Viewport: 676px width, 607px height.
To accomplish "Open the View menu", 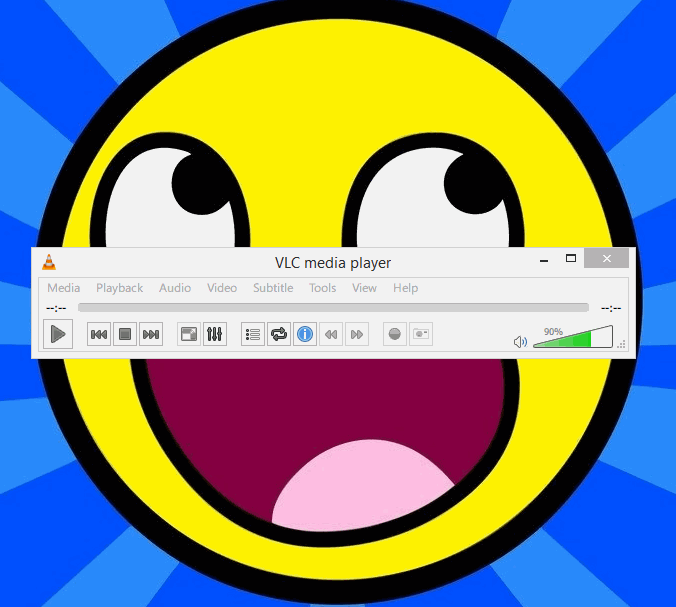I will click(x=364, y=288).
